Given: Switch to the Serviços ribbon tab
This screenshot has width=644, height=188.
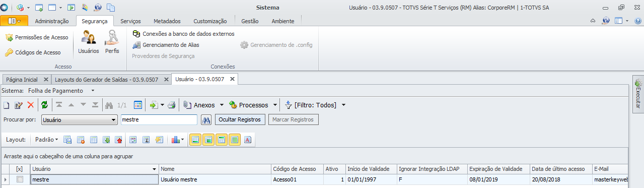Looking at the screenshot, I should (130, 21).
